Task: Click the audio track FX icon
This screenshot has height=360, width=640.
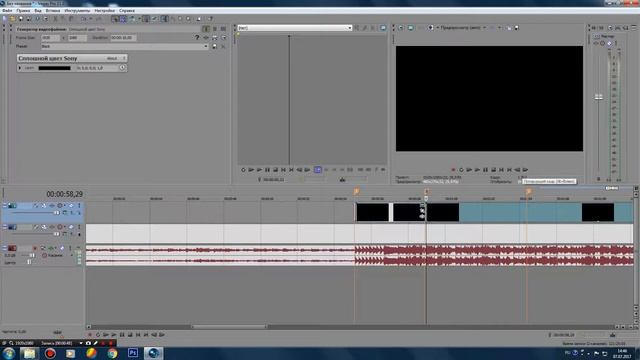Action: (51, 248)
